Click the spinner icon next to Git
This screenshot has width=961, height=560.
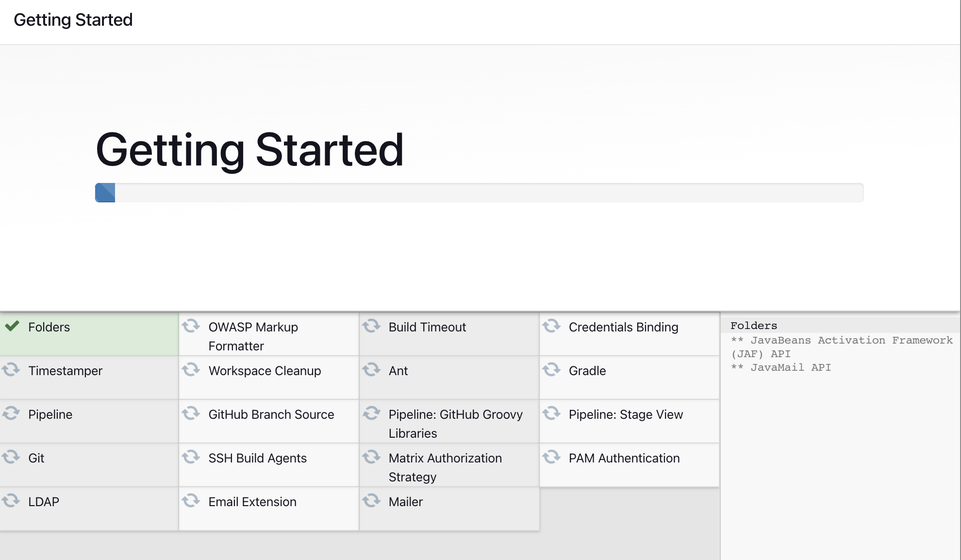point(12,457)
